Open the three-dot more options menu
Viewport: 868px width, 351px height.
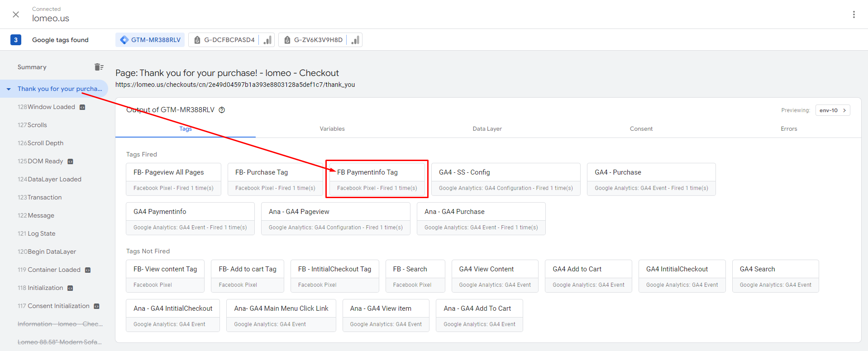point(854,14)
